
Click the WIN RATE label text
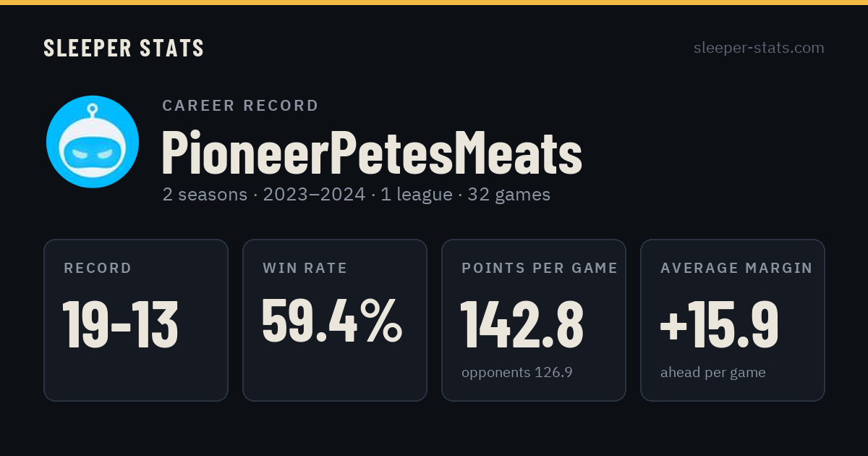point(305,269)
